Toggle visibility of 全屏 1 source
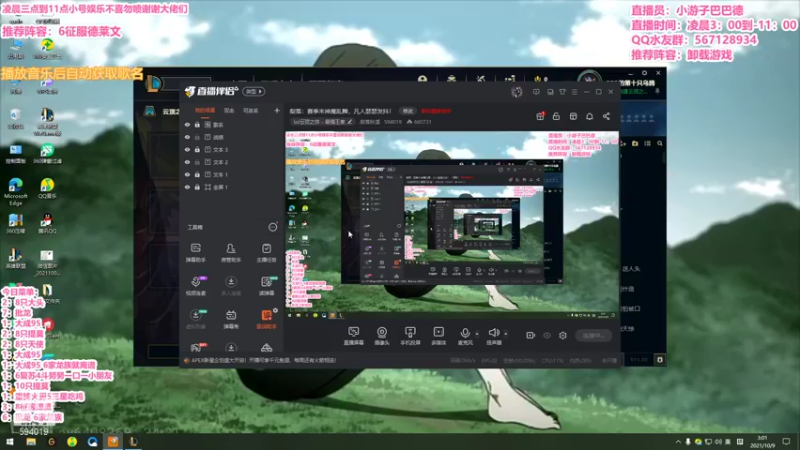This screenshot has height=450, width=800. pyautogui.click(x=187, y=187)
